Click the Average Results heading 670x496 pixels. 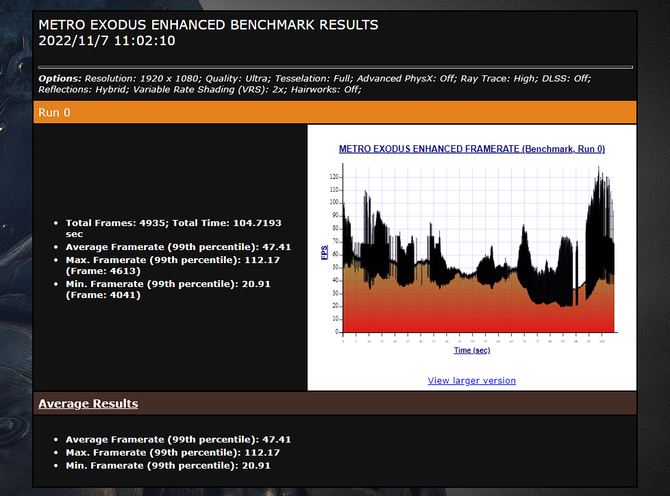point(88,404)
